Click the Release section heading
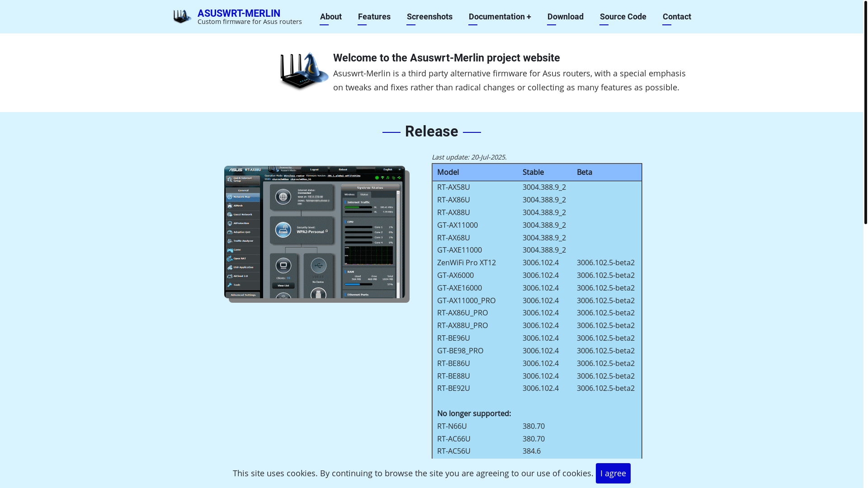 click(x=432, y=131)
